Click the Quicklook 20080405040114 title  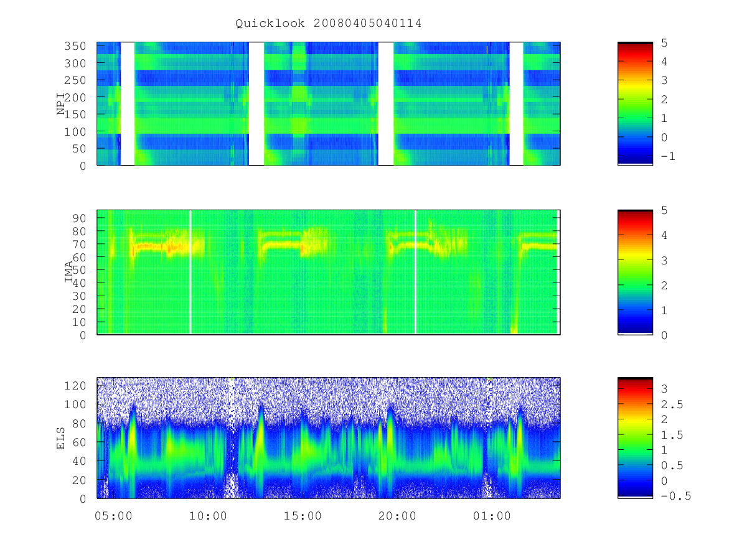click(329, 24)
